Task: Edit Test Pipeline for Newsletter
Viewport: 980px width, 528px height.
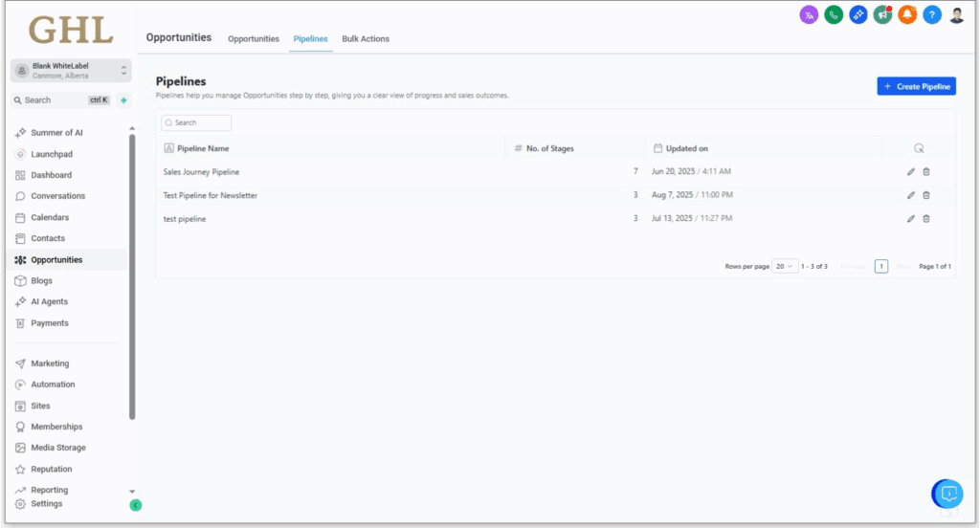Action: tap(911, 195)
